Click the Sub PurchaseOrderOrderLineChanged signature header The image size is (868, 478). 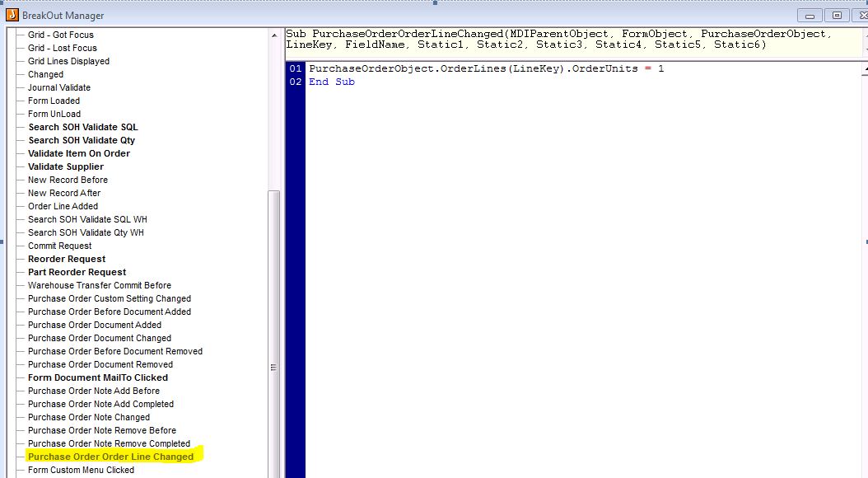click(x=560, y=40)
